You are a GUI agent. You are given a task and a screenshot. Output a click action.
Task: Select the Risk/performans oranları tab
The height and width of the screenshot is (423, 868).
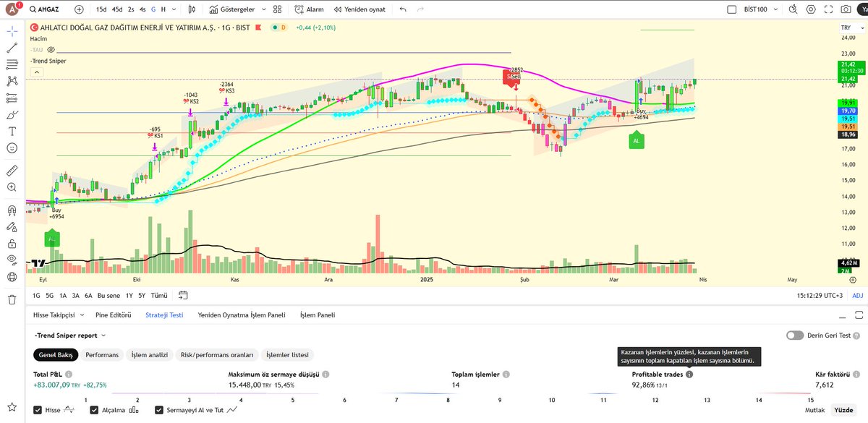click(217, 355)
